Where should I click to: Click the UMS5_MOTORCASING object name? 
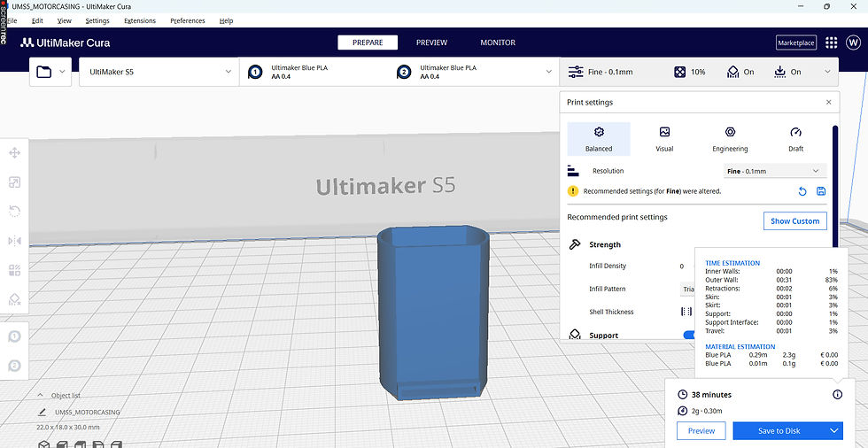pos(88,412)
